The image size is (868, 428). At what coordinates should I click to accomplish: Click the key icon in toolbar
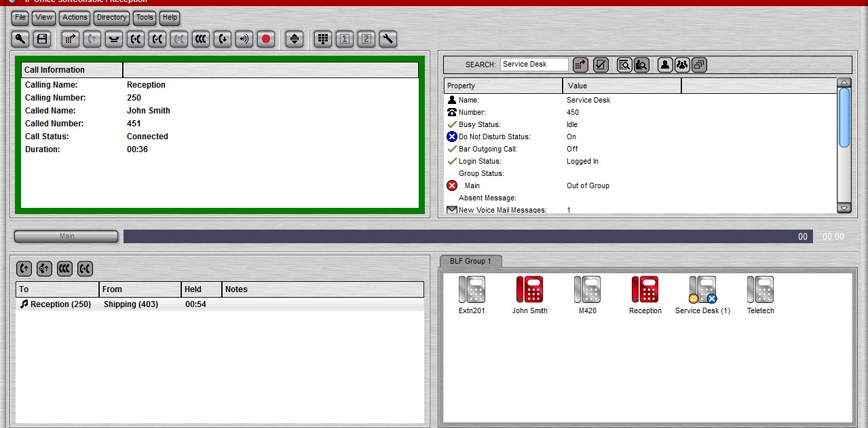click(20, 39)
